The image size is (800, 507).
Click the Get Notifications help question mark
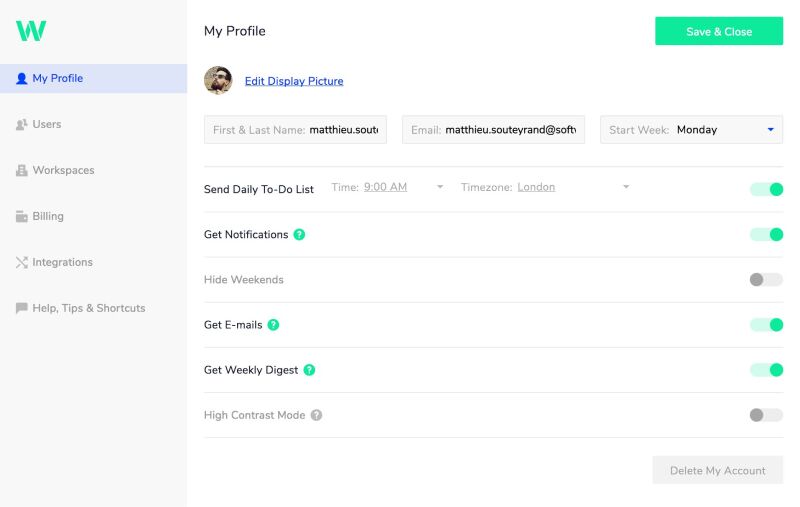[x=299, y=235]
